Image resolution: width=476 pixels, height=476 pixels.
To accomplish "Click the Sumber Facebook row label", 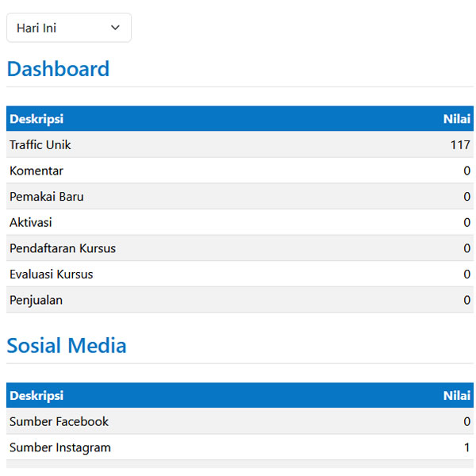I will click(x=59, y=422).
